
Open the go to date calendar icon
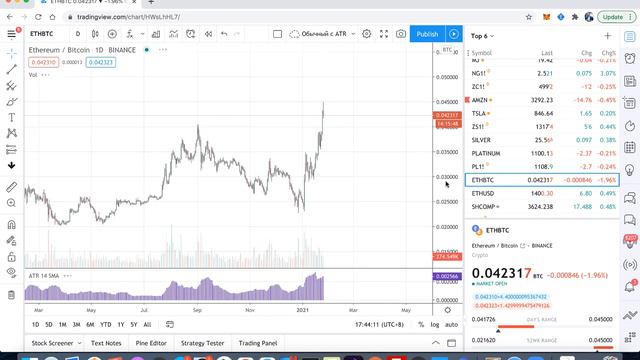click(x=170, y=324)
